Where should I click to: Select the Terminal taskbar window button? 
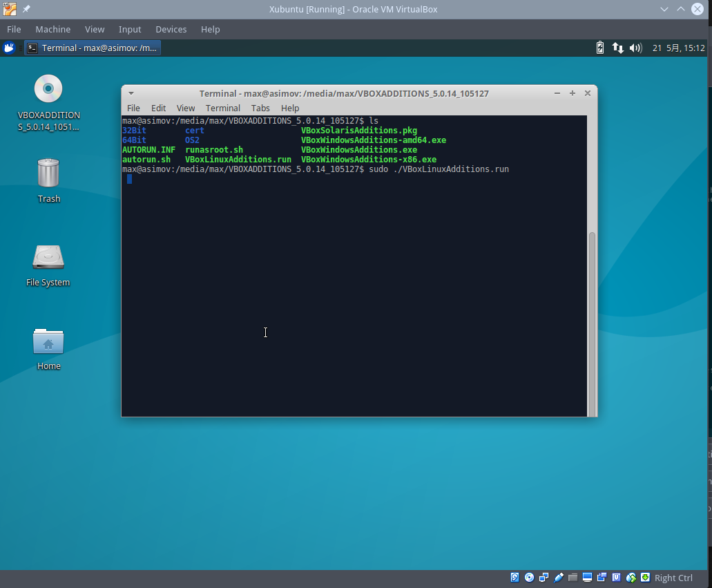coord(93,48)
